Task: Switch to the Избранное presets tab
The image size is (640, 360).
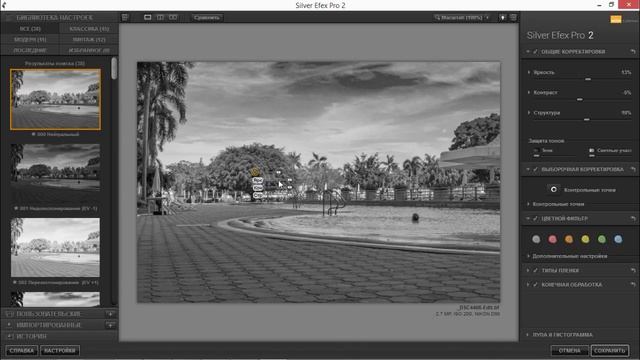Action: [x=89, y=50]
